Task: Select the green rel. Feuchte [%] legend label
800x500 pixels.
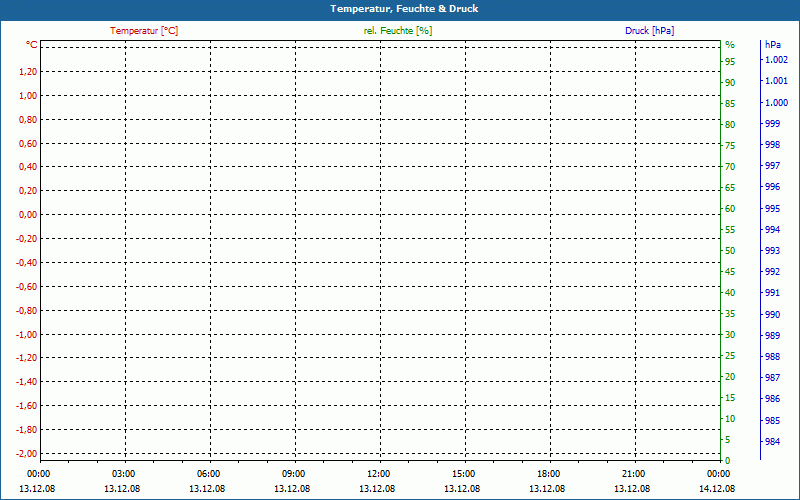Action: pos(398,31)
